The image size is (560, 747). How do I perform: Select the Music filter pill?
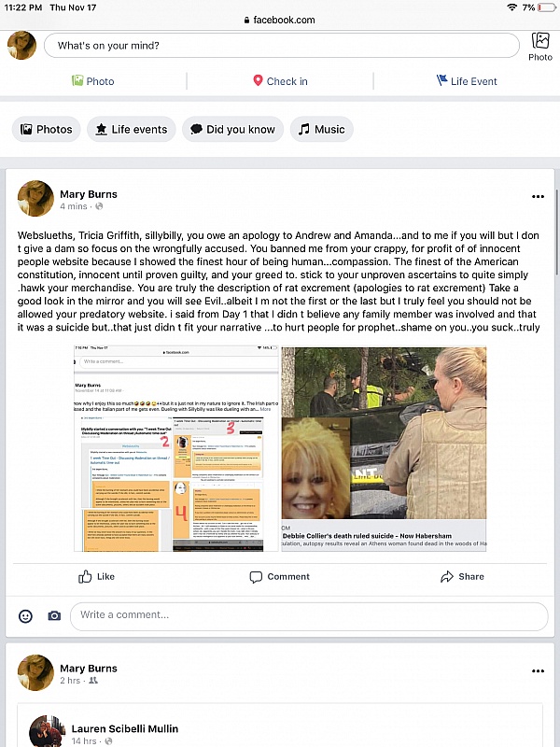[321, 129]
